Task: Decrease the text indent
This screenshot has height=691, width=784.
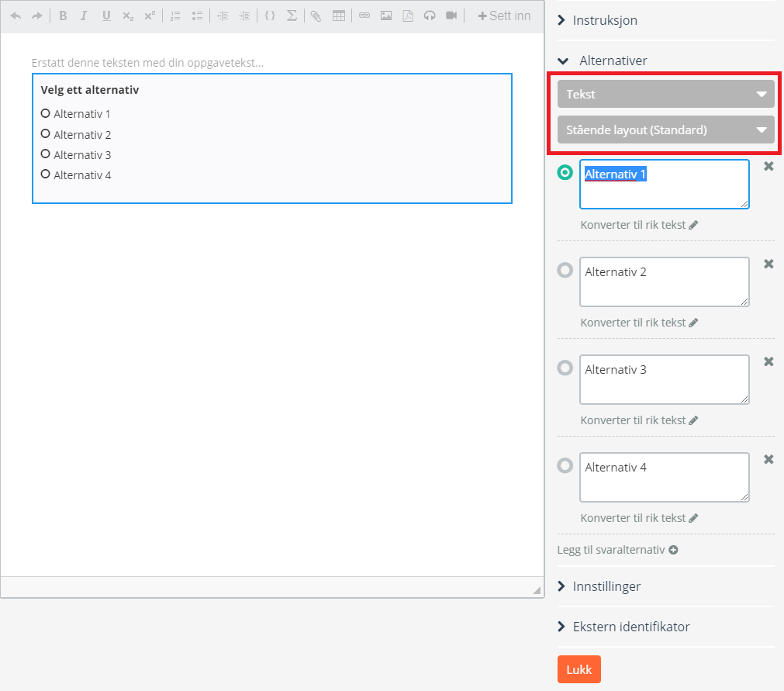Action: [x=223, y=16]
